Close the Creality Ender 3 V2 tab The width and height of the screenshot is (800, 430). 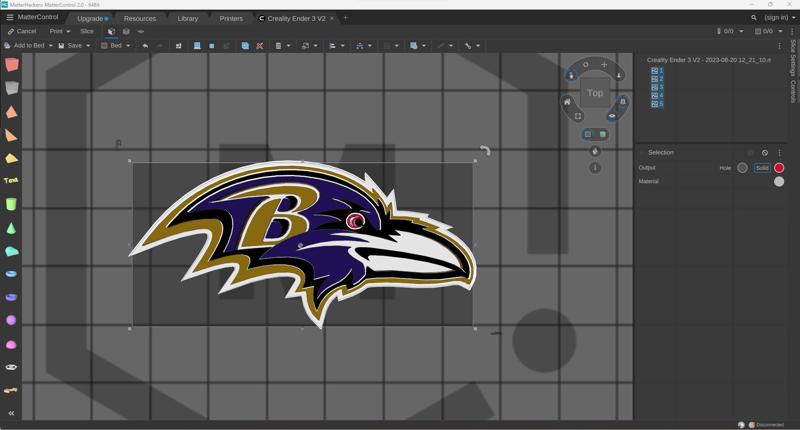coord(332,18)
